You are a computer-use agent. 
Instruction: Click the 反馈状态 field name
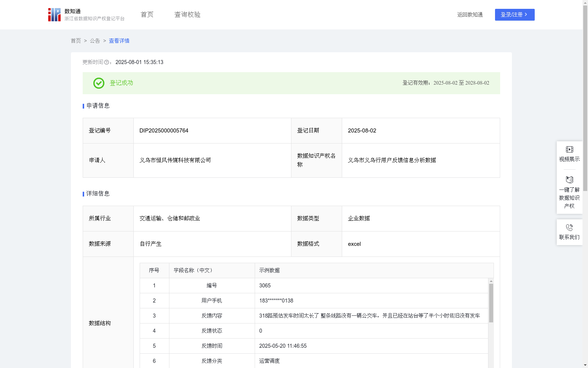coord(212,331)
